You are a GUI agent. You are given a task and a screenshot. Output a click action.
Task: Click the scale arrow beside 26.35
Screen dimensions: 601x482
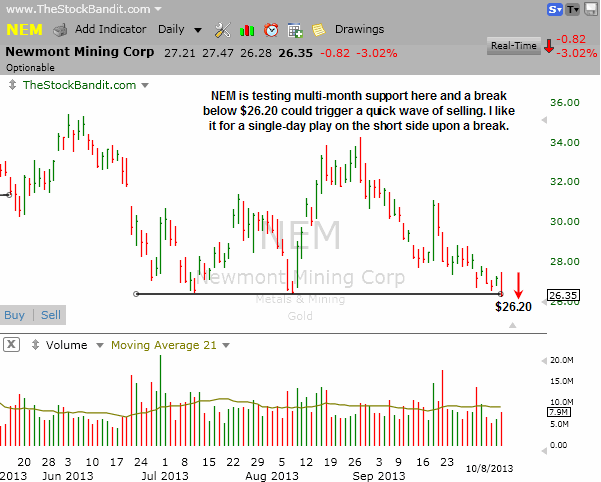point(544,302)
